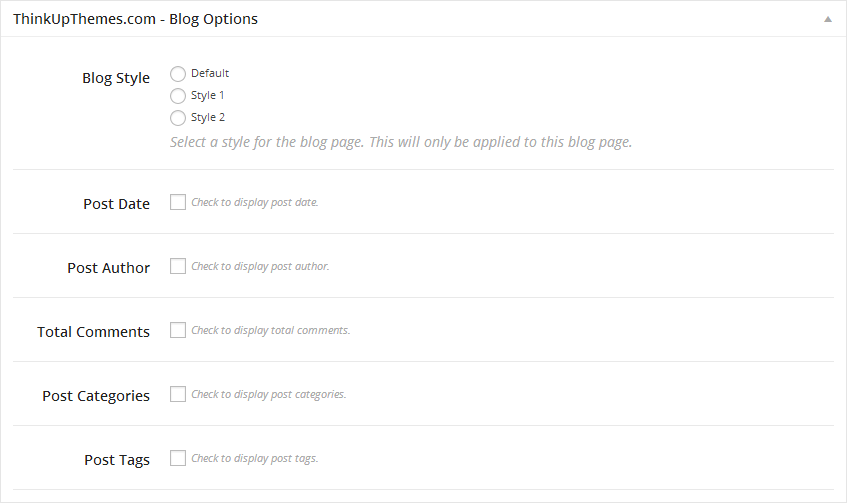Viewport: 847px width, 503px height.
Task: Click the 'Check to display post date.' text
Action: pos(254,202)
